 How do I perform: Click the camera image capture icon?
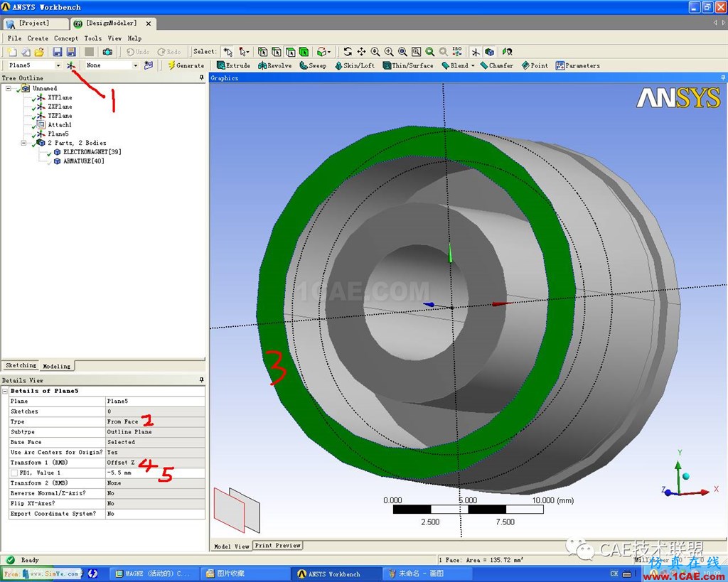click(107, 52)
